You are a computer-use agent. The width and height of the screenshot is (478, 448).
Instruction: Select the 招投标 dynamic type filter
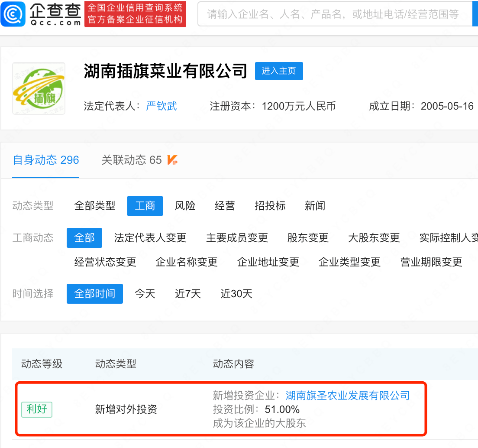coord(270,206)
